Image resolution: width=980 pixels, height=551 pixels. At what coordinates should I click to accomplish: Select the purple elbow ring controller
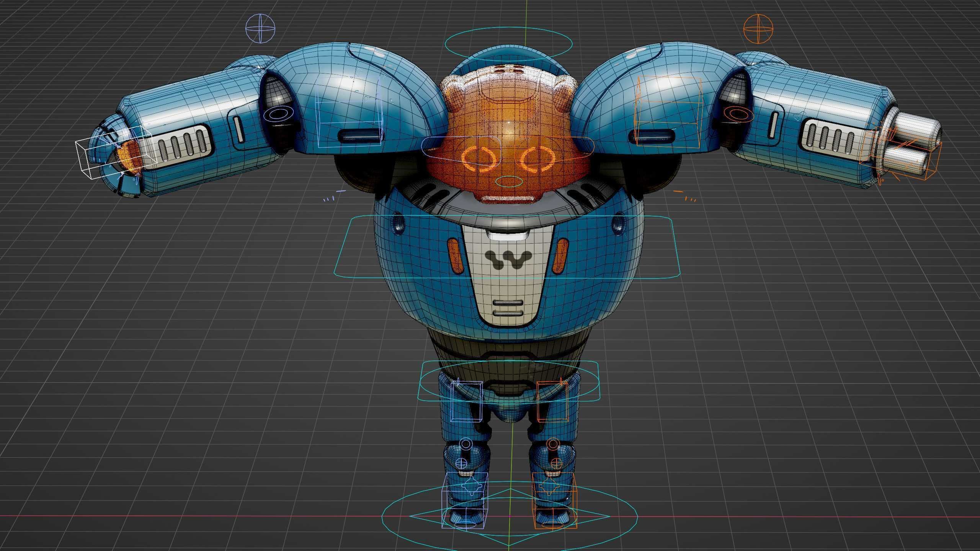(x=279, y=113)
